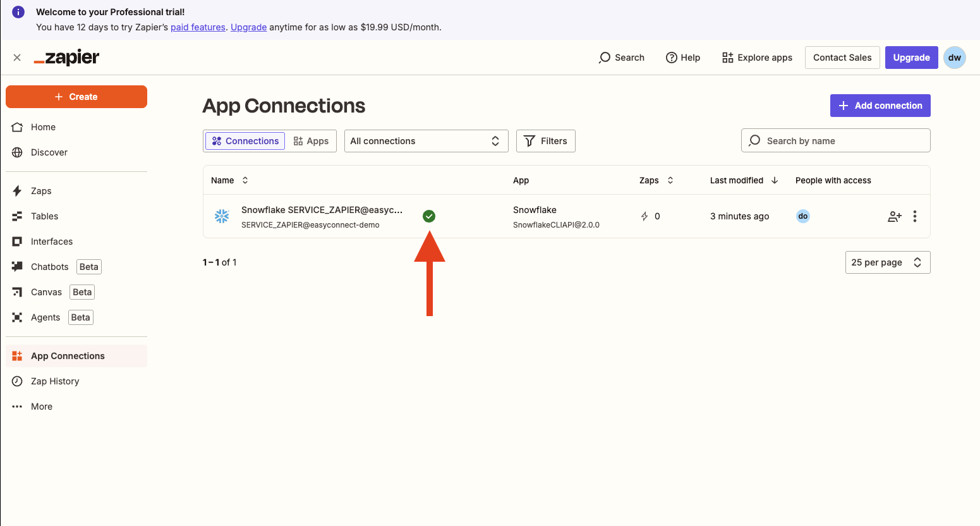The height and width of the screenshot is (526, 980).
Task: Click the Snowflake app logo in row
Action: 222,216
